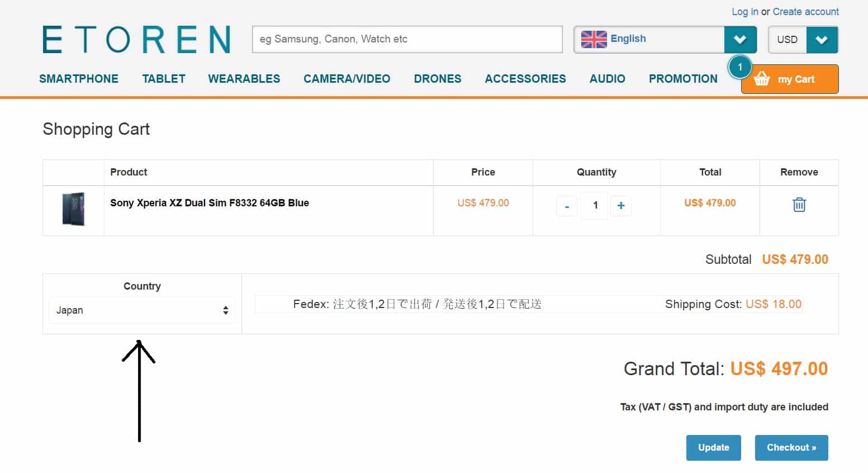Open the Japan country selector
The image size is (868, 473).
pyautogui.click(x=142, y=310)
